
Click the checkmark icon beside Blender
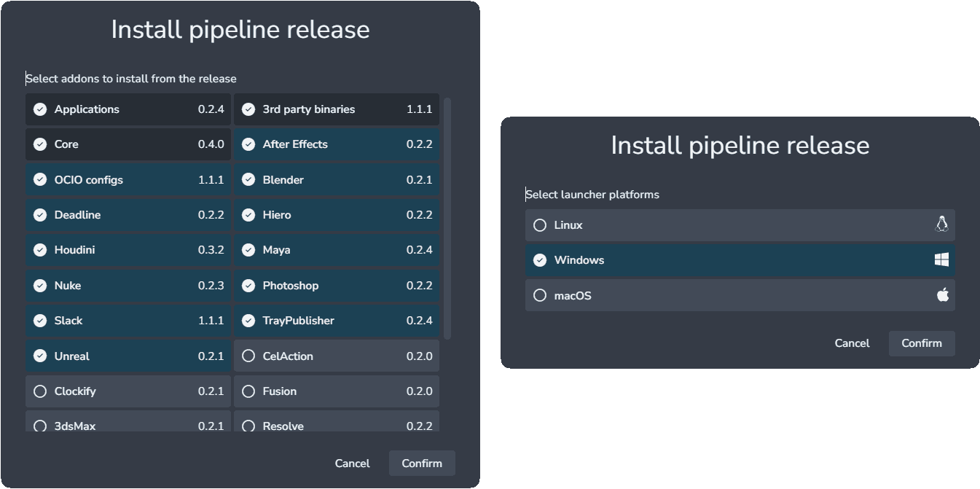[x=248, y=179]
